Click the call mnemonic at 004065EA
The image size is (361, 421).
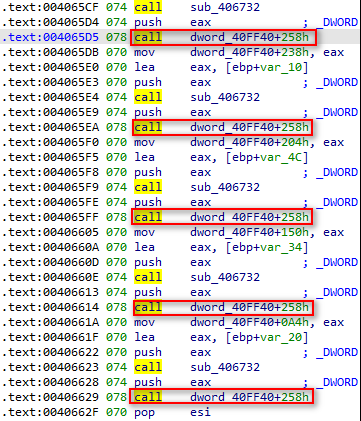click(x=148, y=127)
